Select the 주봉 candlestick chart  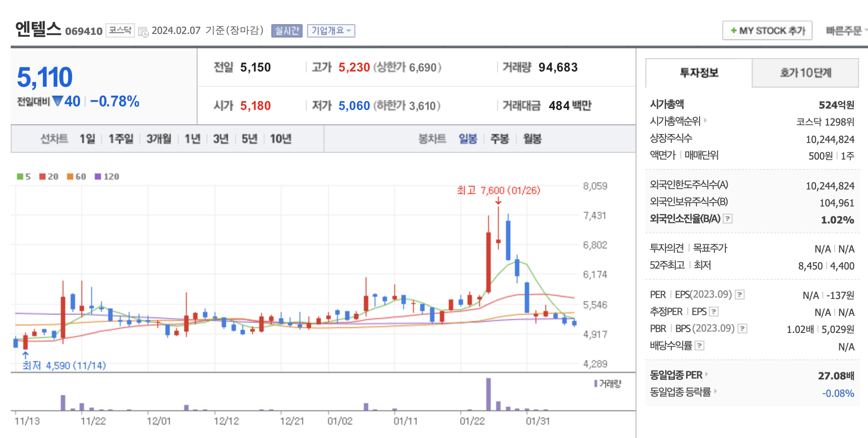pos(500,139)
